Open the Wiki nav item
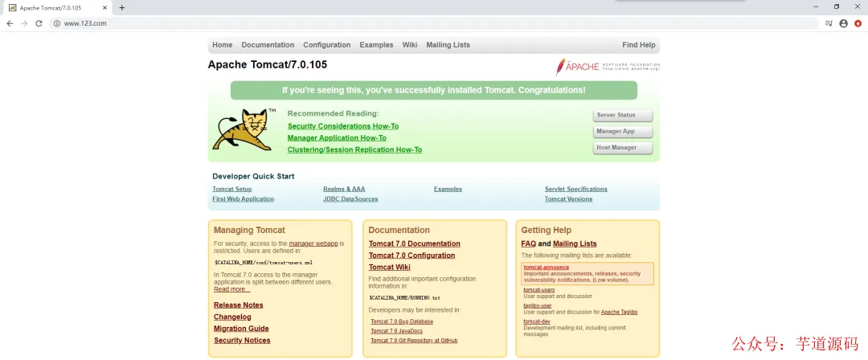 410,45
